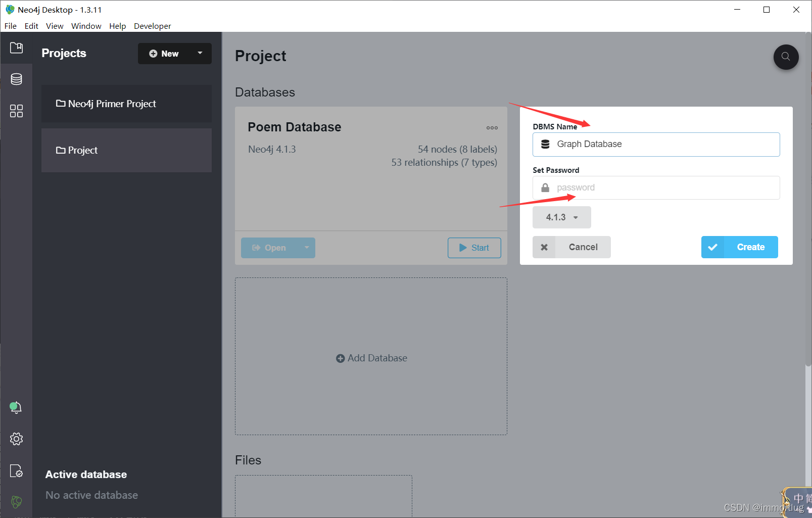This screenshot has width=812, height=518.
Task: Expand the Open button dropdown arrow
Action: (306, 248)
